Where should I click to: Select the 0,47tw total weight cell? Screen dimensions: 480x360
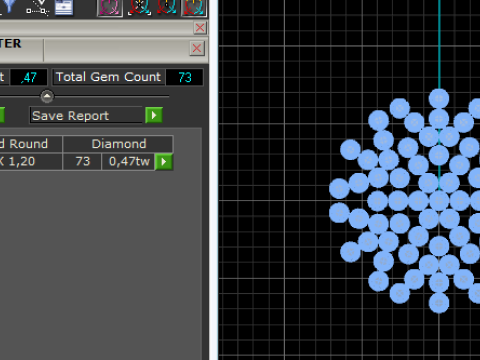[128, 162]
